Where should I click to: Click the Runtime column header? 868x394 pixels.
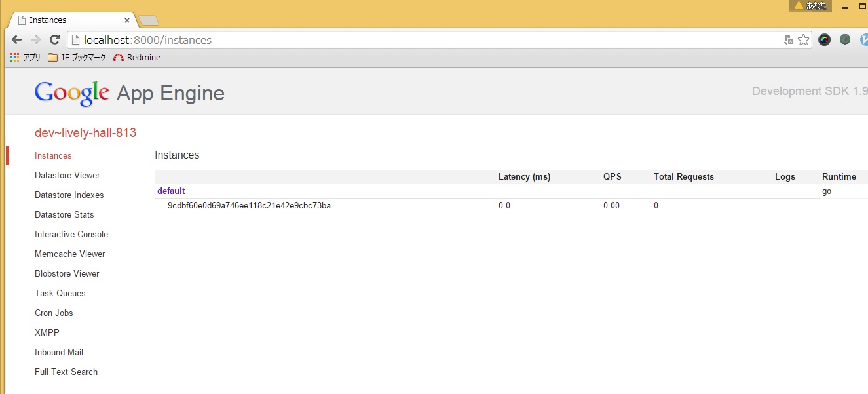tap(839, 177)
